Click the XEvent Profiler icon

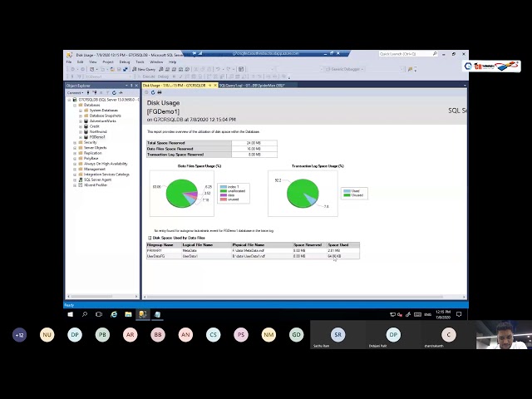click(81, 185)
